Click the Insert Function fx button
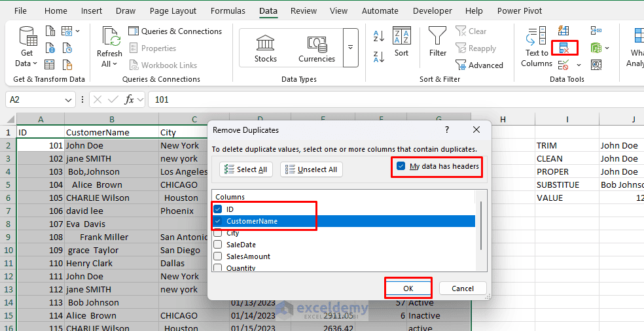This screenshot has height=331, width=644. [129, 99]
